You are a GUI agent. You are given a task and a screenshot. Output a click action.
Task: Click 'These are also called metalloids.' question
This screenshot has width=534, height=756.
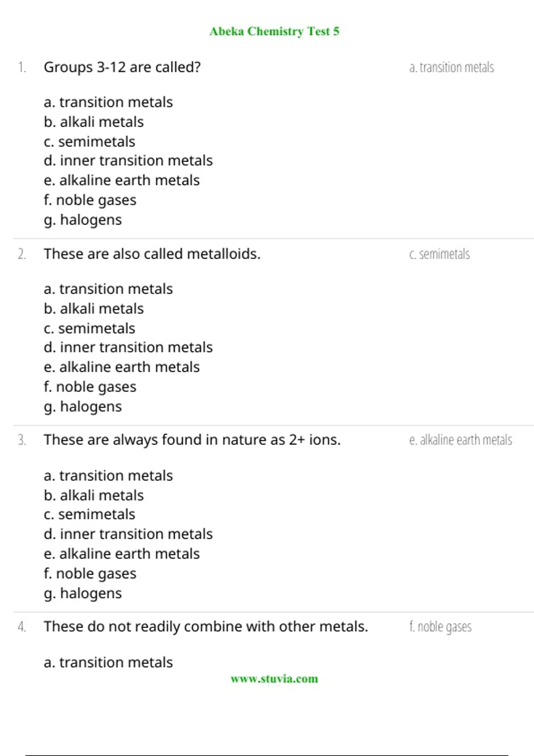152,254
